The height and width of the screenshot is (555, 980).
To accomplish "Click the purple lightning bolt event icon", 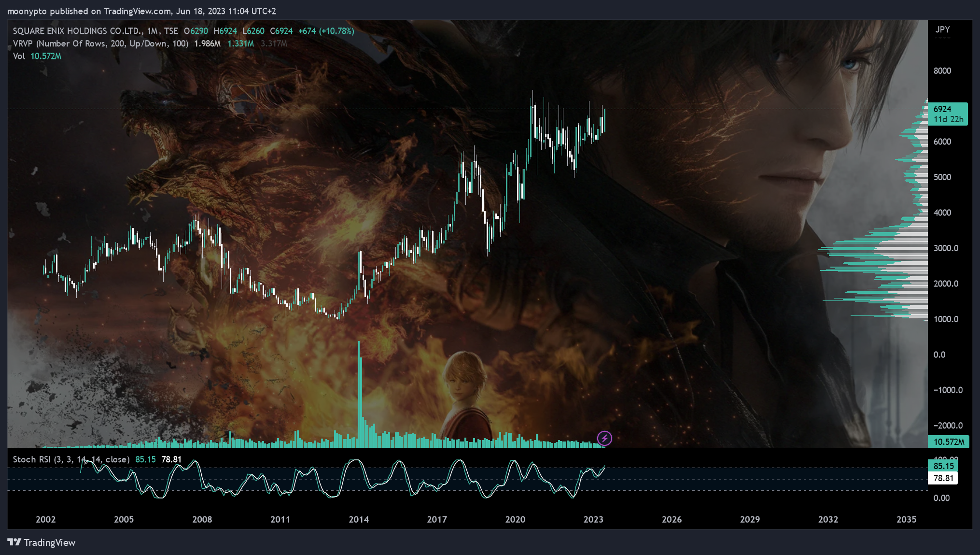I will click(x=604, y=438).
